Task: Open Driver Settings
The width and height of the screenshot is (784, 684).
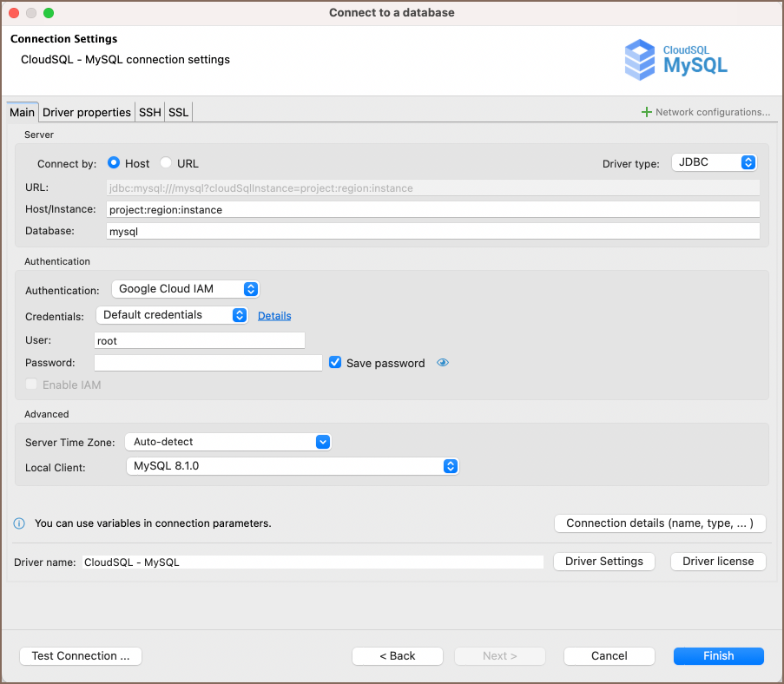Action: (603, 562)
